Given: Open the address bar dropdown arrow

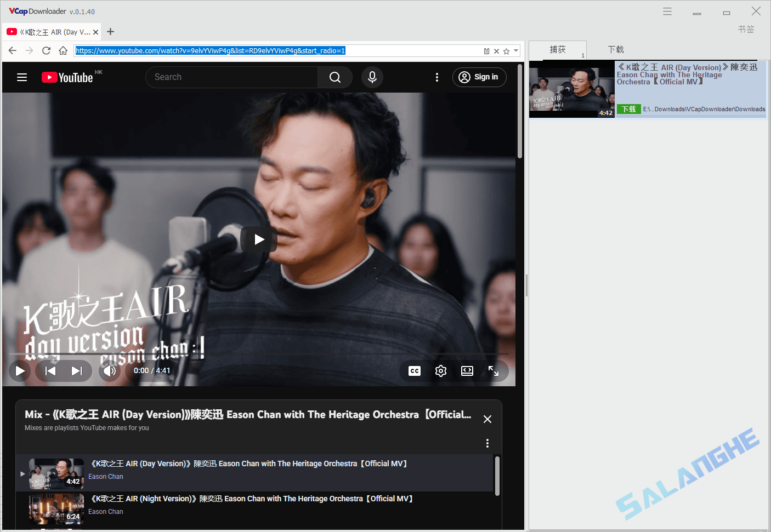Looking at the screenshot, I should tap(515, 50).
